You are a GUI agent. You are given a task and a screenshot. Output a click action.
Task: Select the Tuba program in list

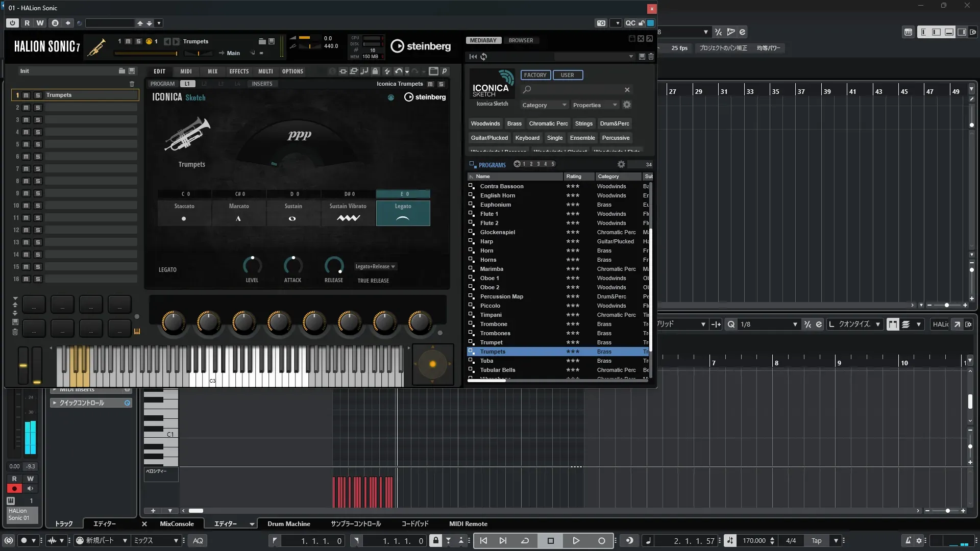click(x=486, y=361)
